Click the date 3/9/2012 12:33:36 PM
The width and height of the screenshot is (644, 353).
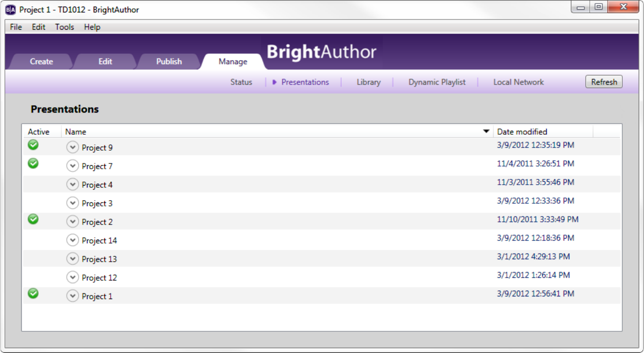pos(536,201)
